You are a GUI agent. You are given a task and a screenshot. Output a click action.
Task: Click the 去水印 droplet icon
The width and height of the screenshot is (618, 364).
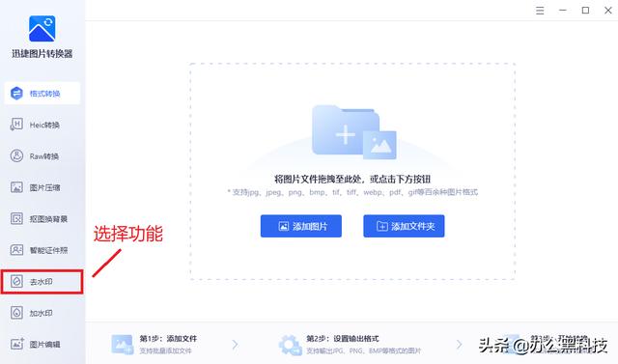tap(16, 281)
